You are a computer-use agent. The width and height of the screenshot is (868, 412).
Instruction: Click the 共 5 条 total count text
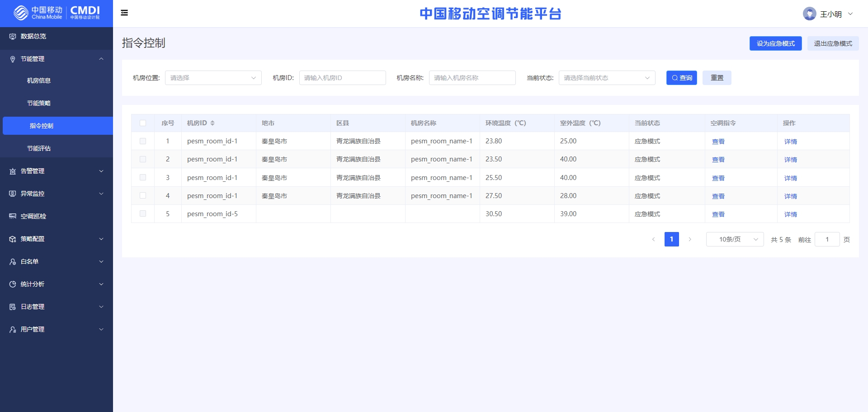point(781,240)
